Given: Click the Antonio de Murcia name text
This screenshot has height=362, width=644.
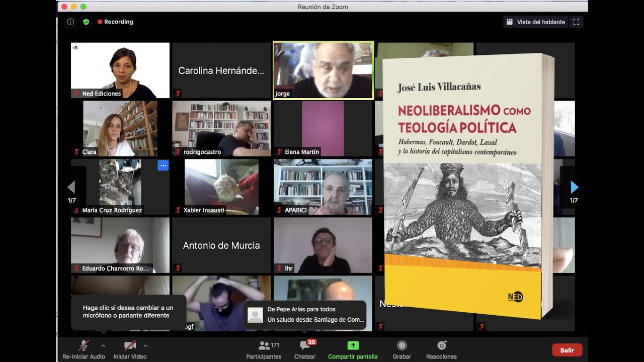Looking at the screenshot, I should click(x=221, y=245).
